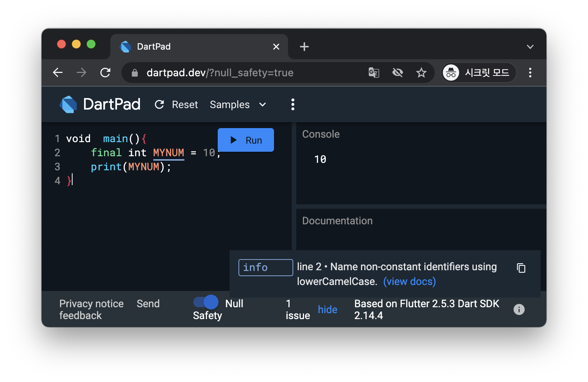Image resolution: width=588 pixels, height=382 pixels.
Task: Click the crossed-out eye tracking protection icon
Action: click(398, 73)
